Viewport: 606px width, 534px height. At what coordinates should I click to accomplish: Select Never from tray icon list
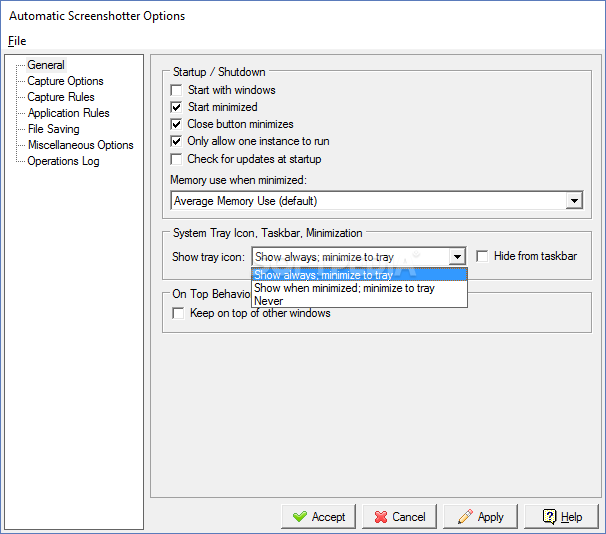(359, 301)
